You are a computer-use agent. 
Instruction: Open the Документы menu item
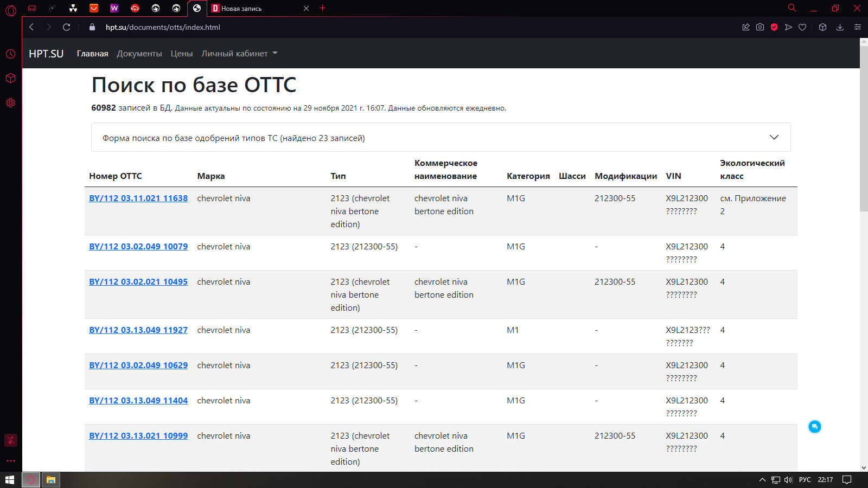pyautogui.click(x=139, y=54)
